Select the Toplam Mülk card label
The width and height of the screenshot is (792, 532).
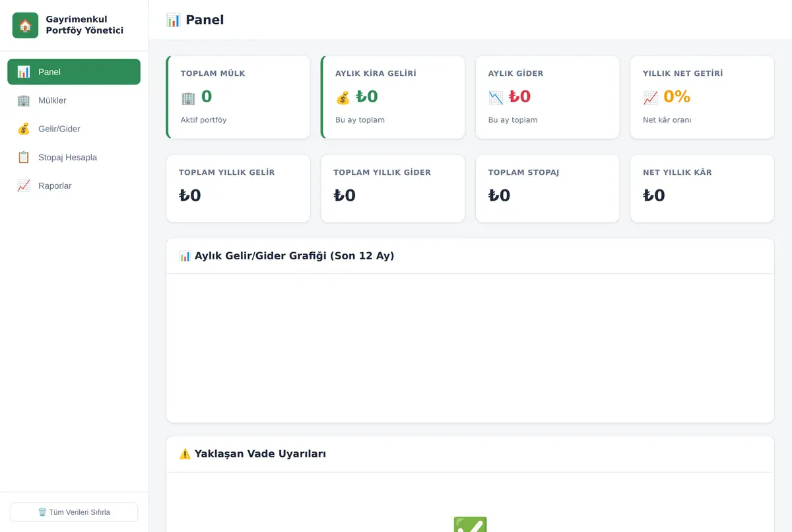click(x=213, y=73)
